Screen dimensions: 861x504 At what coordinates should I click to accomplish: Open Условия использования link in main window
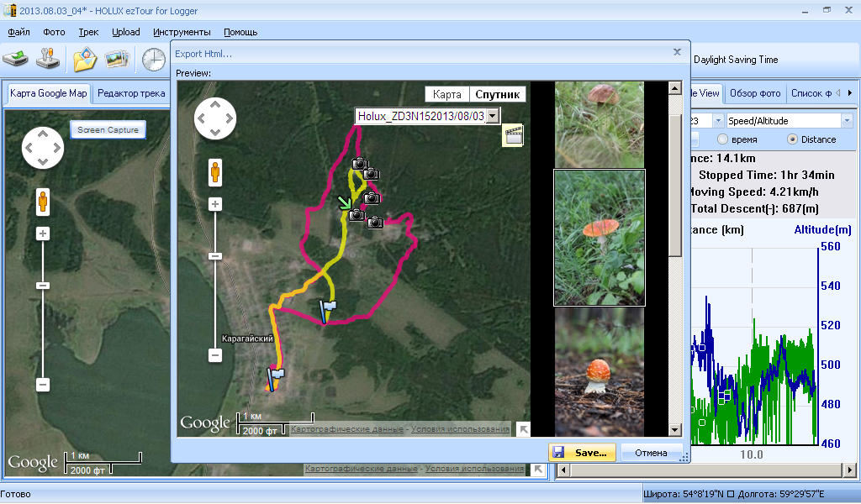coord(474,469)
